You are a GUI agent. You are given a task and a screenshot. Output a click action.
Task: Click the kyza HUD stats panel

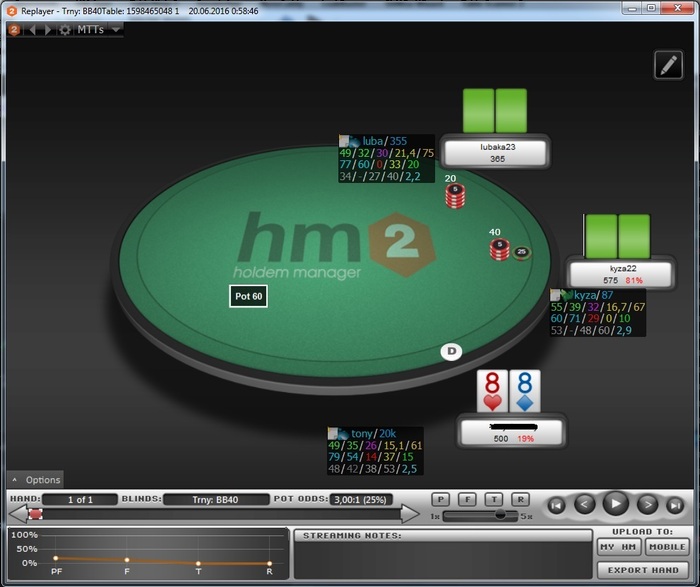click(598, 312)
